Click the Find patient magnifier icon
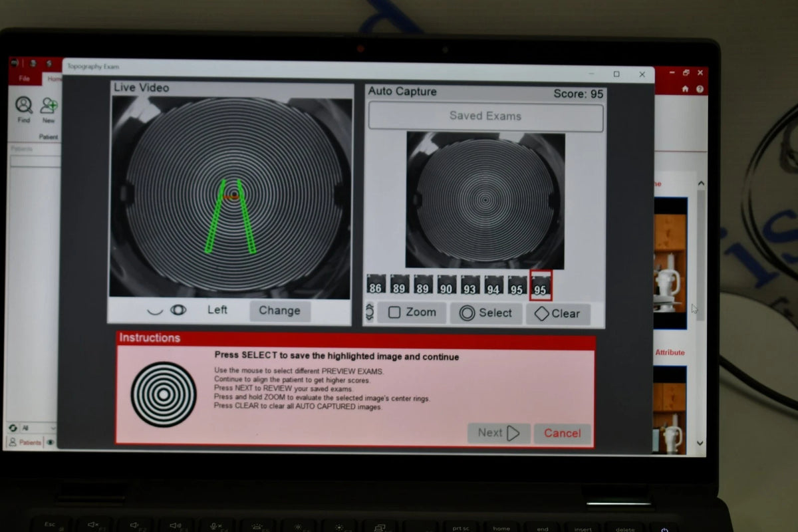 click(24, 105)
